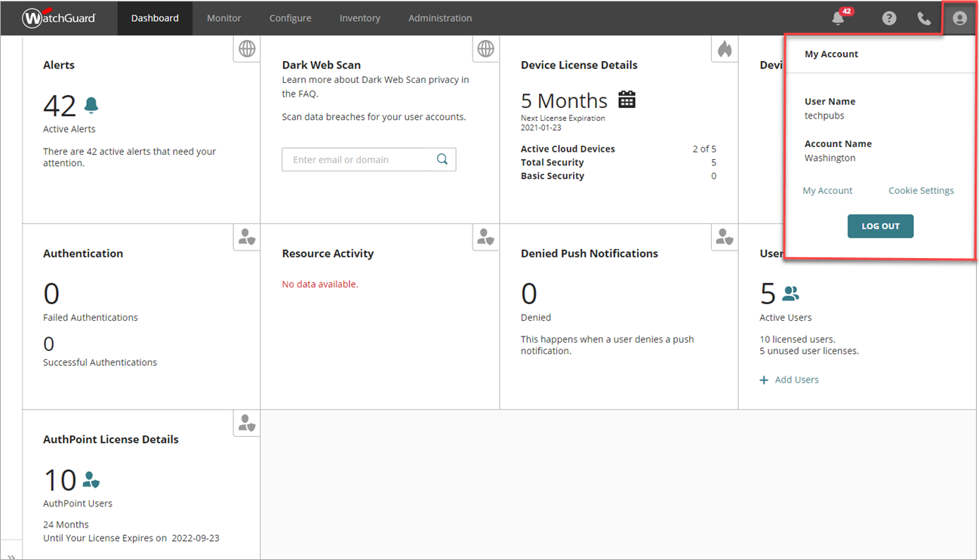Click the help question mark icon
The width and height of the screenshot is (979, 560).
[889, 18]
